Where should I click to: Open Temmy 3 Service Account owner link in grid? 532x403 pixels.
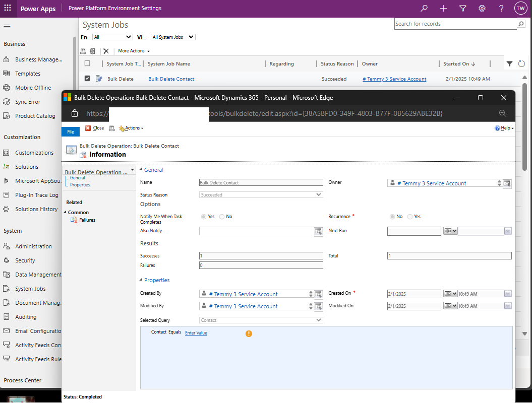(x=394, y=79)
